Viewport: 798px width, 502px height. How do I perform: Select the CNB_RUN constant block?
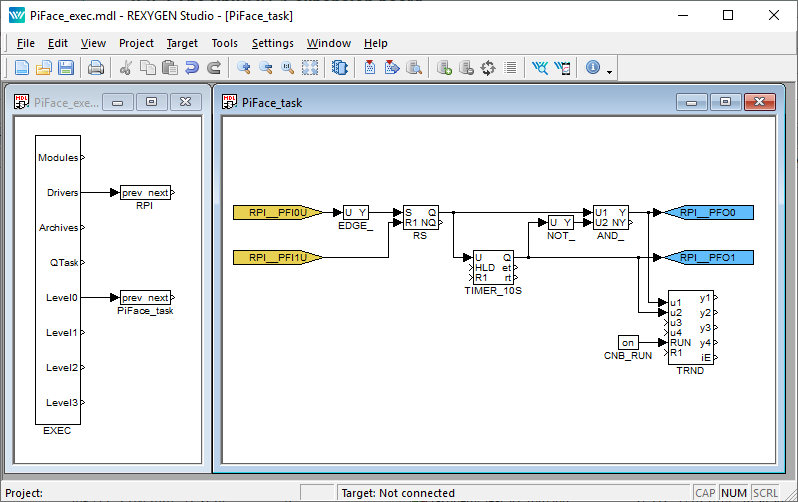(628, 343)
